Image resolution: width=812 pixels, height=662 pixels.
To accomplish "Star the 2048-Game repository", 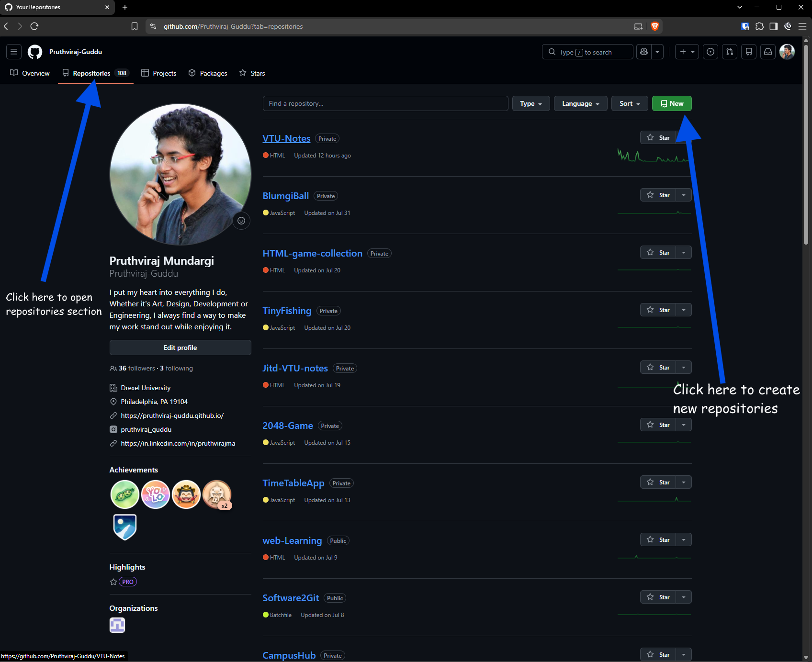I will coord(658,425).
